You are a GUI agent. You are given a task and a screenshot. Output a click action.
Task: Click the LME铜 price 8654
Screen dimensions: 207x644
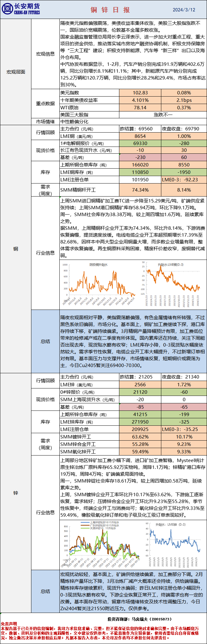(140, 136)
